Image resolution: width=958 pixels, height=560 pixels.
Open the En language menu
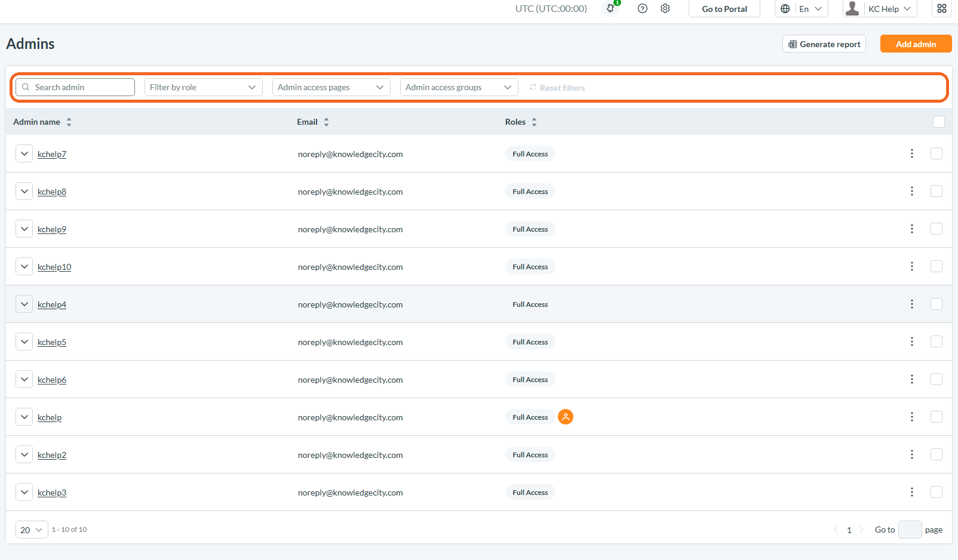802,8
